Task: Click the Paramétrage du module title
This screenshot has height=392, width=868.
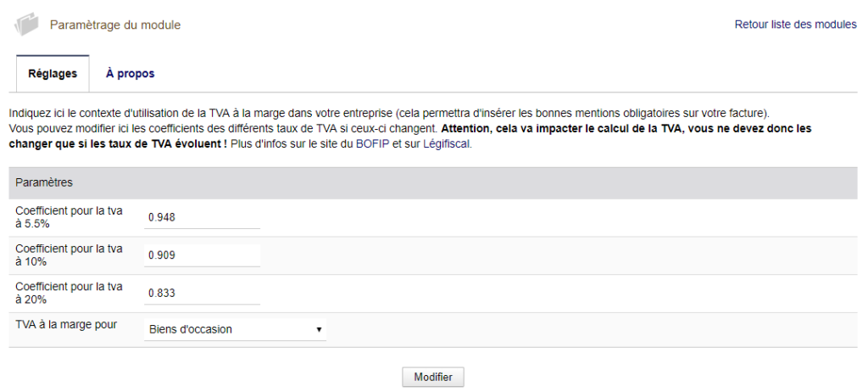Action: (x=115, y=25)
